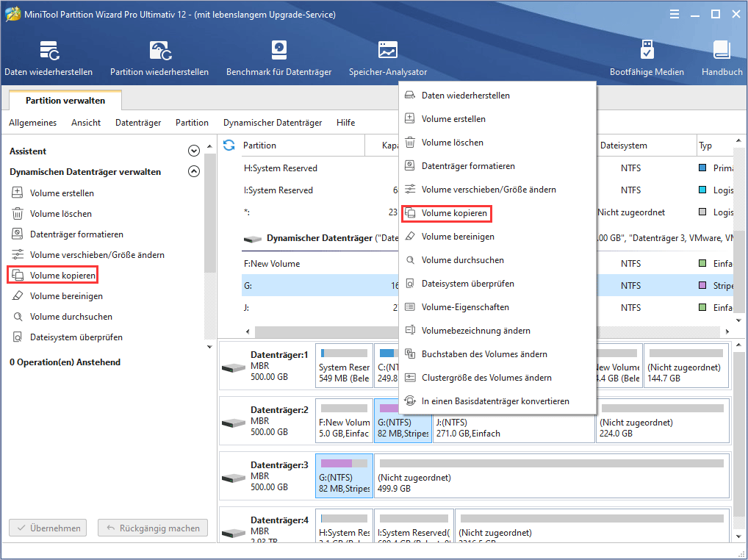Select In einen Basisdatenträger konvertieren
The width and height of the screenshot is (748, 560).
point(497,401)
